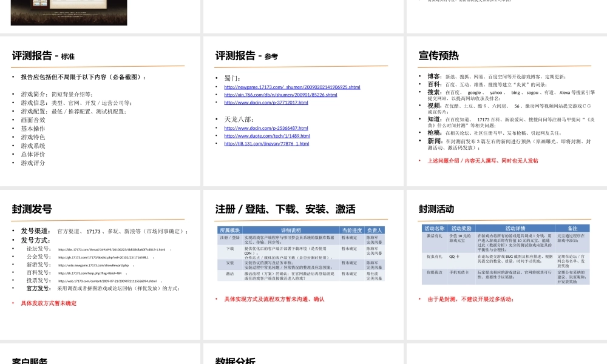Screen dimensions: 607x364
Task: Click red note 具体发放方式暂未确定
Action: pos(49,303)
